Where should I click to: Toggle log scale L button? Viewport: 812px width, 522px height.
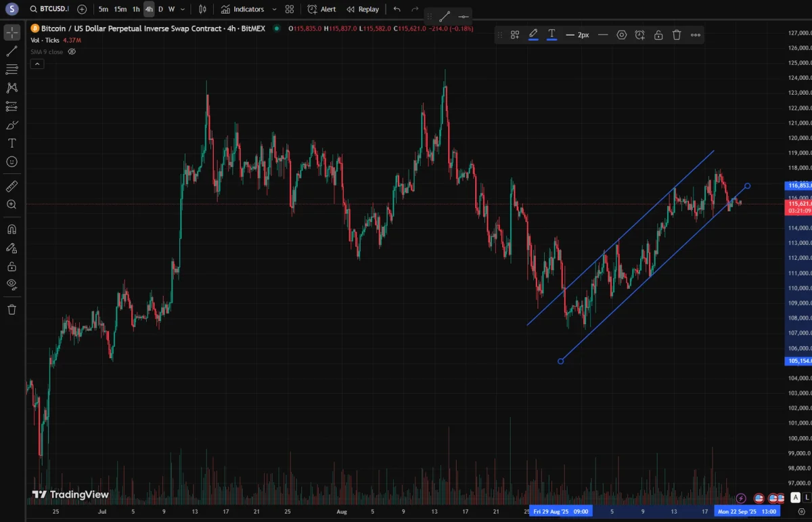[807, 498]
